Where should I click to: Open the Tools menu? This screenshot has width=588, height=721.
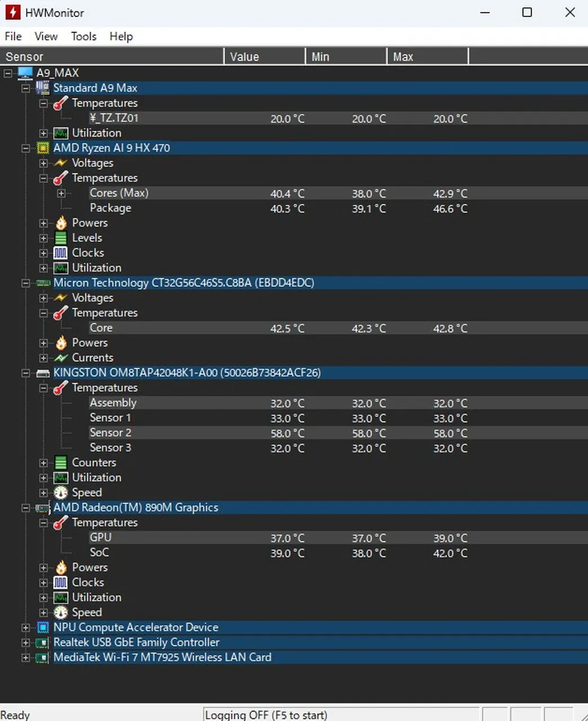(83, 37)
